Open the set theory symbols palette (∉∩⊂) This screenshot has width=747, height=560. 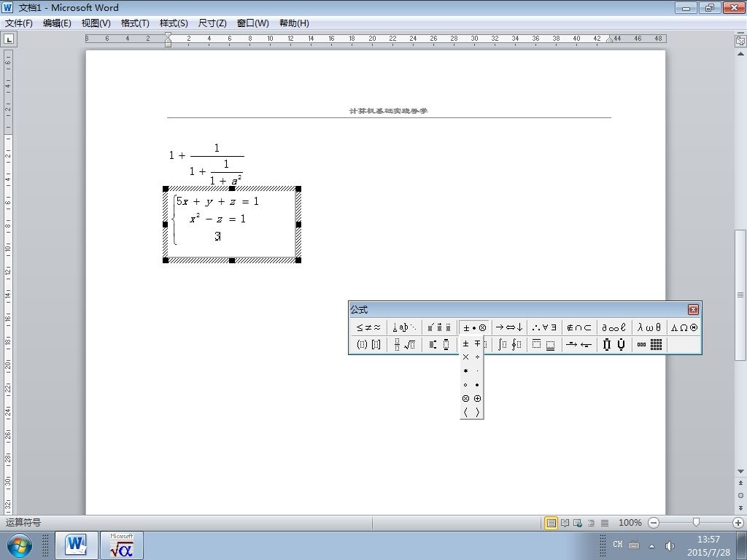coord(579,327)
